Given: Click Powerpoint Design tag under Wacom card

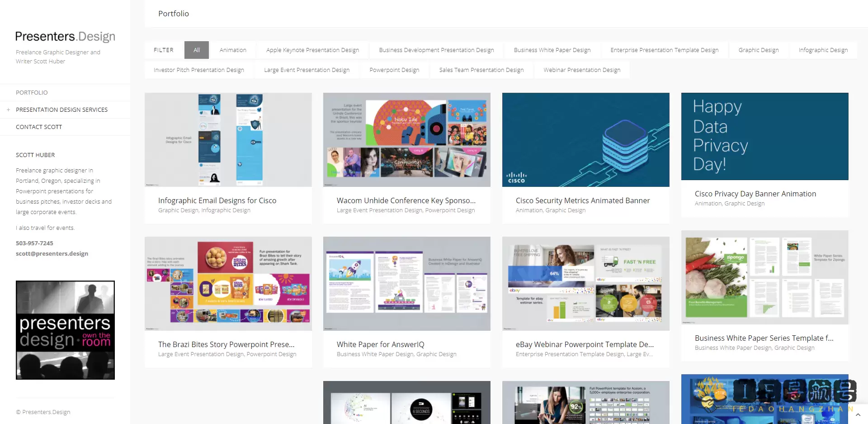Looking at the screenshot, I should 450,210.
